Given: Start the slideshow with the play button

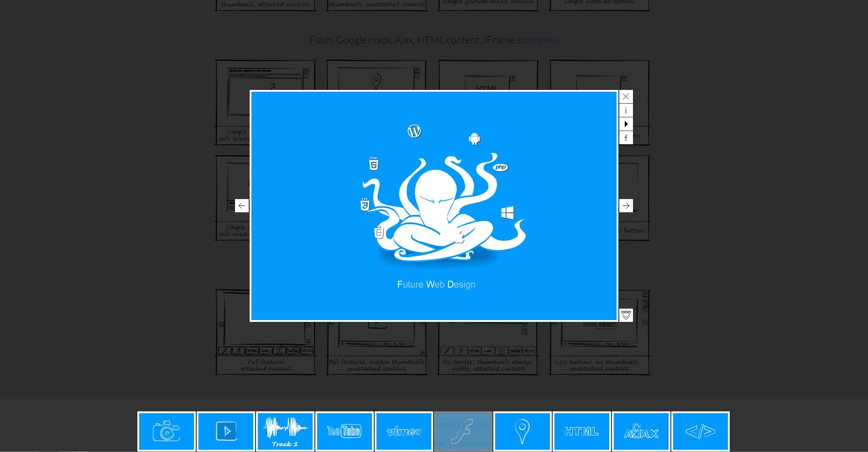Looking at the screenshot, I should click(x=626, y=124).
